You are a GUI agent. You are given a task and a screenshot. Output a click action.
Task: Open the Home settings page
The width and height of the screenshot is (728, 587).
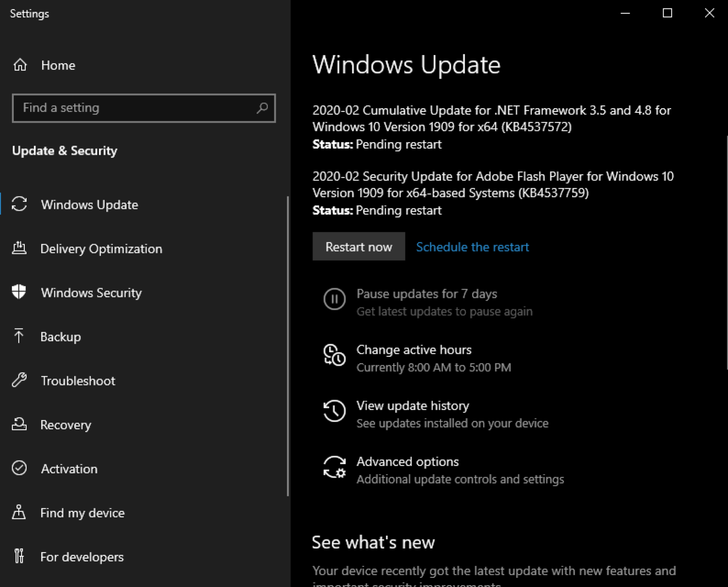[145, 65]
